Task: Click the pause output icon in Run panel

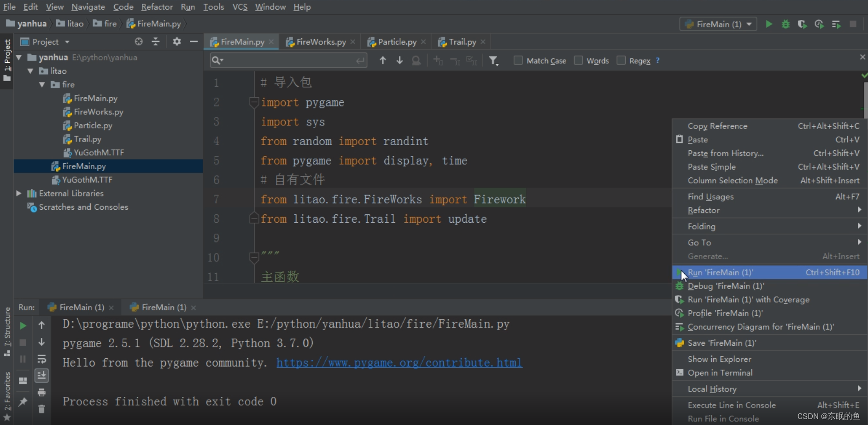Action: point(23,359)
